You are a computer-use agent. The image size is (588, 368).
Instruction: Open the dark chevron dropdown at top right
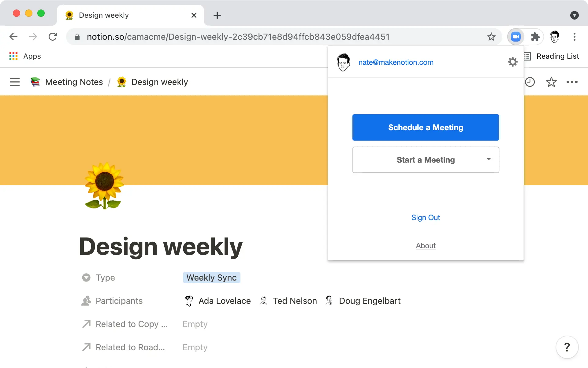click(574, 15)
